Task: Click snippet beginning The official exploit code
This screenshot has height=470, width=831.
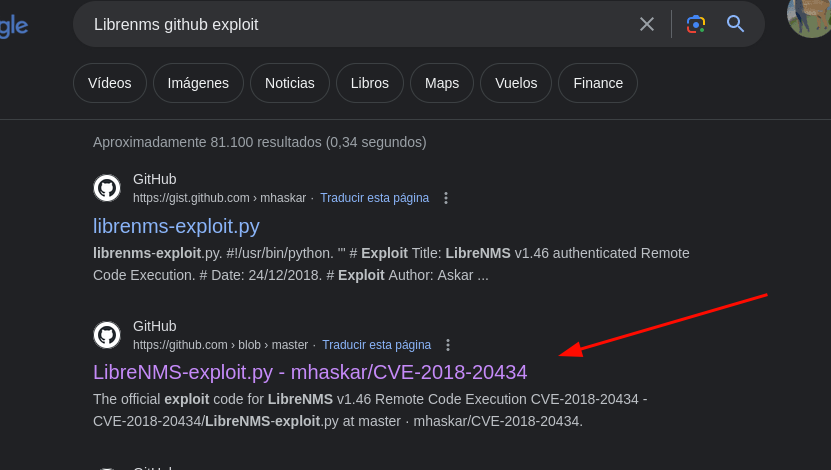Action: [x=370, y=410]
